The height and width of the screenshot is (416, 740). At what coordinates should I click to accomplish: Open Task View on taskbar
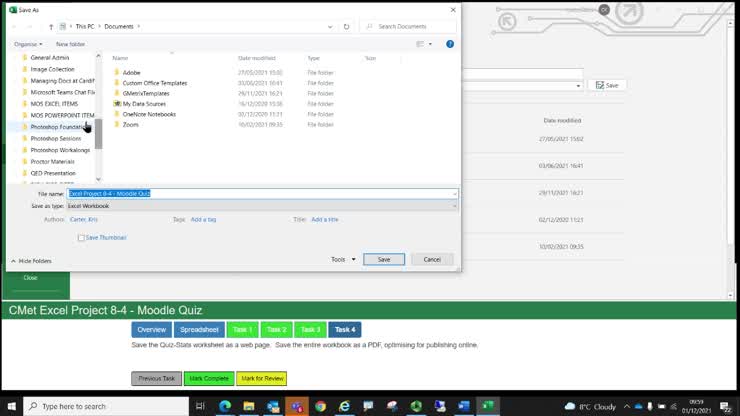[201, 406]
